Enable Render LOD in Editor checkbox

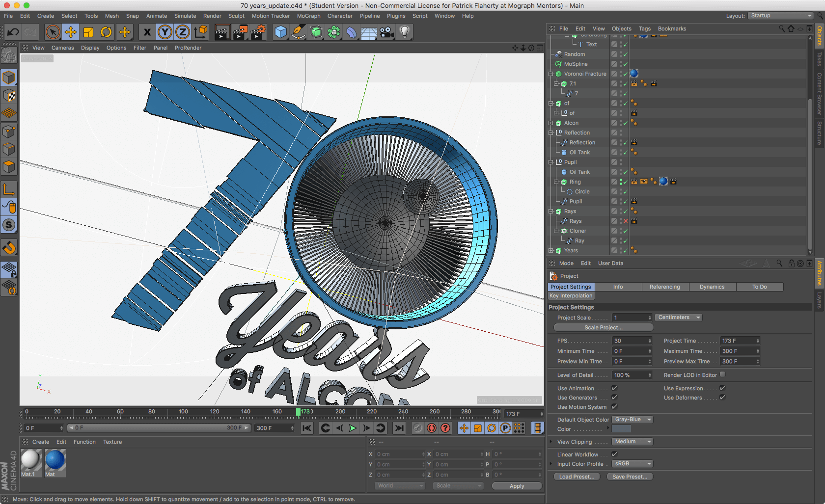pos(722,374)
